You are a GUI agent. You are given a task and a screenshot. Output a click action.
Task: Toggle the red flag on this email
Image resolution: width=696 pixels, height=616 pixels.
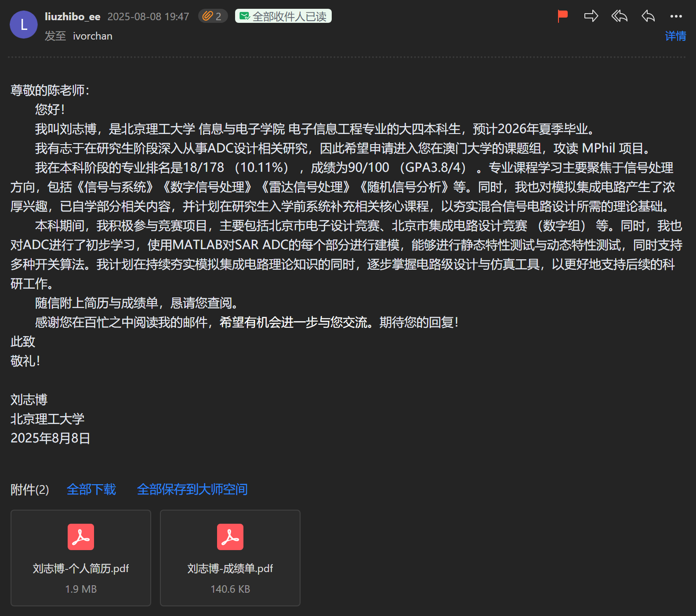pyautogui.click(x=562, y=16)
